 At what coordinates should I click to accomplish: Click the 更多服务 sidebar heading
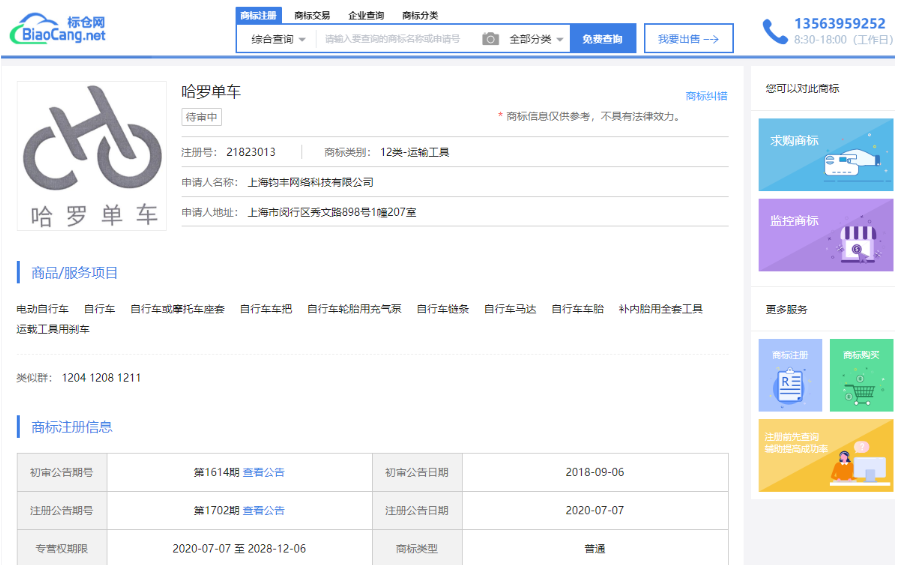(x=787, y=309)
